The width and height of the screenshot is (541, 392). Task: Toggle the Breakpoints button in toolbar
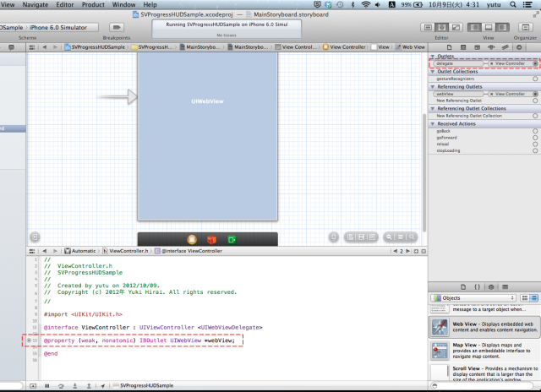[x=117, y=27]
